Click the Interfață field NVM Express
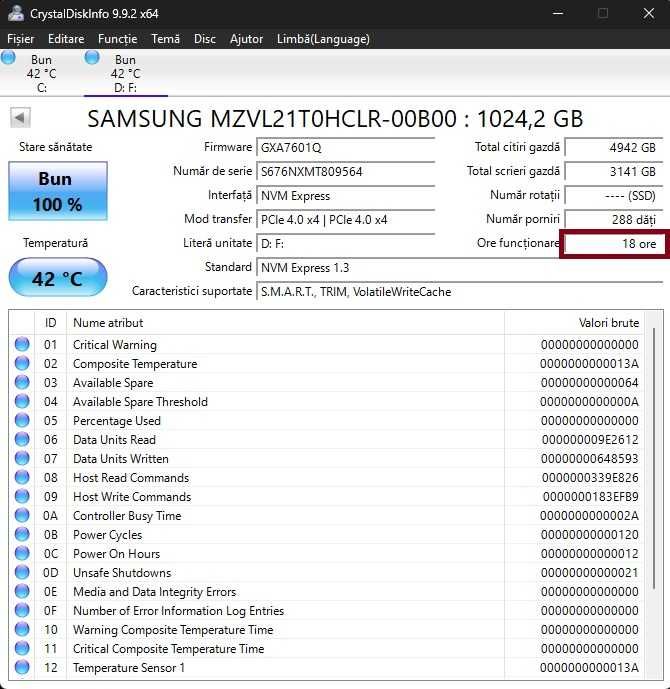Viewport: 670px width, 689px height. click(345, 196)
